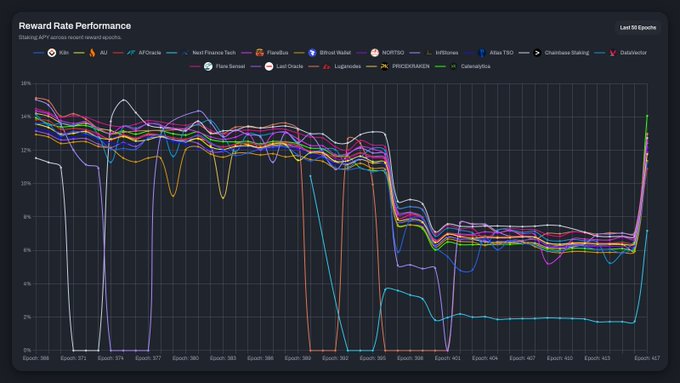Click the 4% y-axis label

(27, 283)
